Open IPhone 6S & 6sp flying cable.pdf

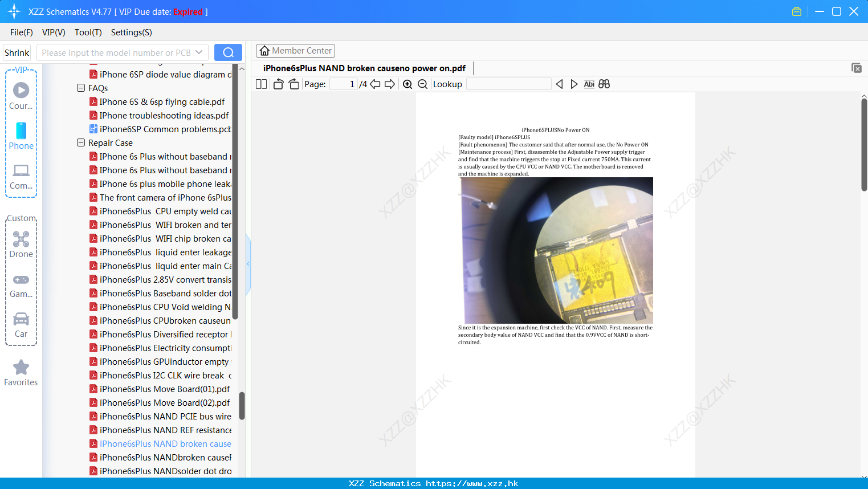pos(162,101)
